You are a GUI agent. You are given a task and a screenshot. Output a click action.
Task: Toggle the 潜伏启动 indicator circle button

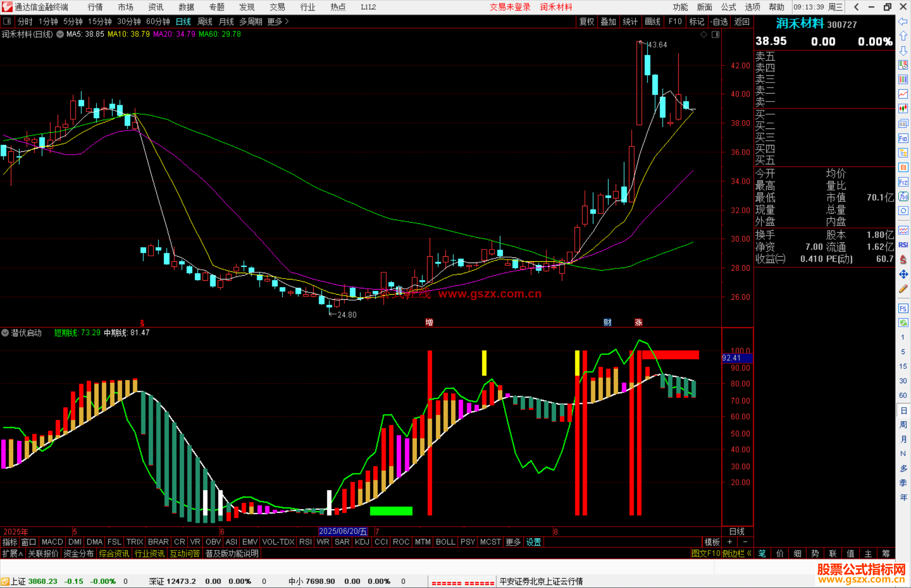5,333
